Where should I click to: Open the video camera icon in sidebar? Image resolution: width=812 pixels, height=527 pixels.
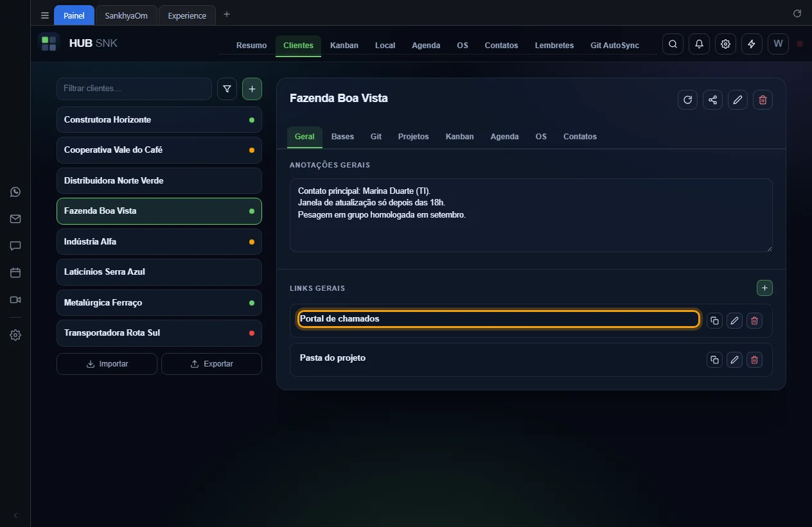pyautogui.click(x=15, y=300)
